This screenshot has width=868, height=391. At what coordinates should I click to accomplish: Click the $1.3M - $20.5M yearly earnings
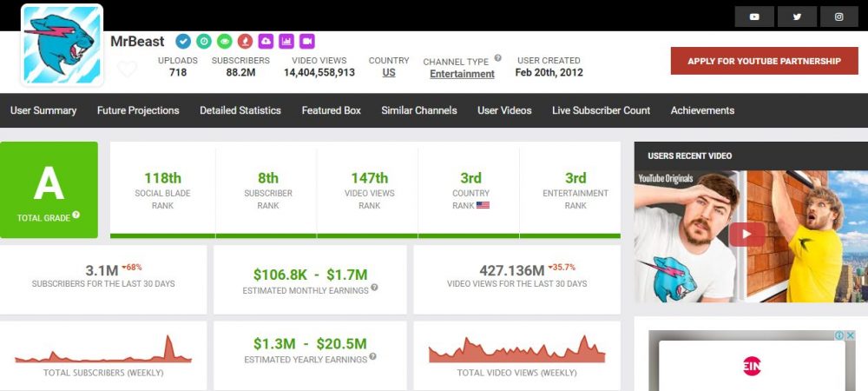[310, 343]
